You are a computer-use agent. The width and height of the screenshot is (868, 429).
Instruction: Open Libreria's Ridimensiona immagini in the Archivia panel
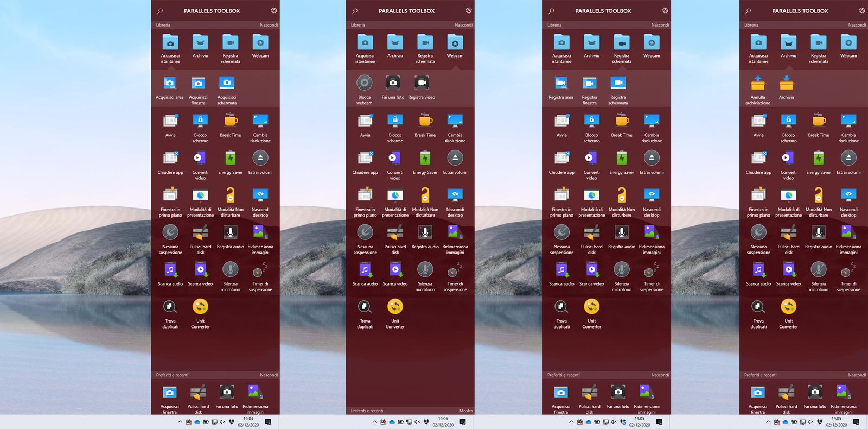(x=848, y=239)
